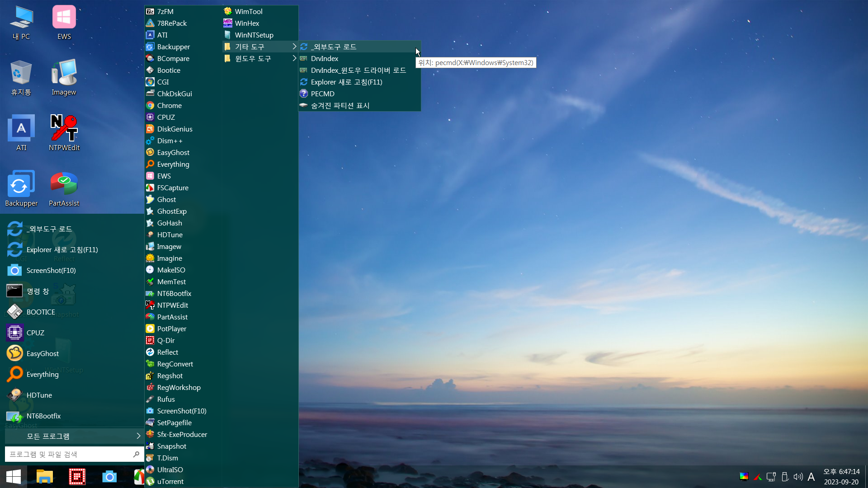Click the PECMD help icon in submenu
This screenshot has height=488, width=868.
pos(304,94)
